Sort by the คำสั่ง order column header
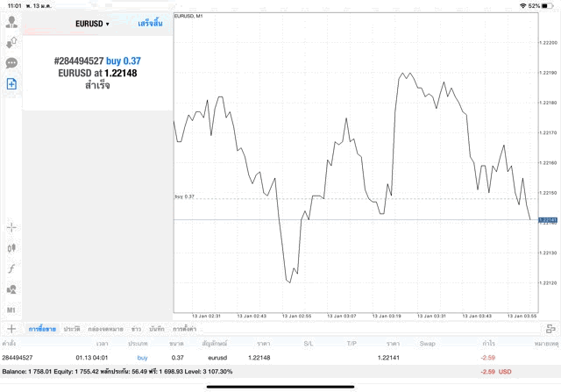The width and height of the screenshot is (561, 392). coord(9,344)
